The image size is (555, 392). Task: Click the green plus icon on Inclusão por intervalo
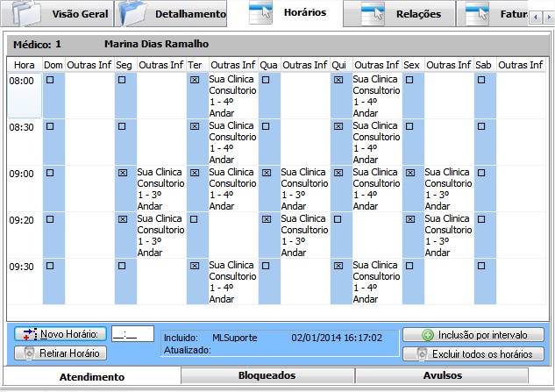(428, 335)
